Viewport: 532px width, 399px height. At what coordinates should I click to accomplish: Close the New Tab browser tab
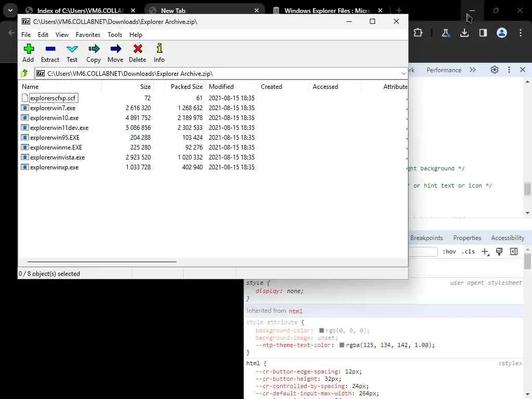point(257,10)
